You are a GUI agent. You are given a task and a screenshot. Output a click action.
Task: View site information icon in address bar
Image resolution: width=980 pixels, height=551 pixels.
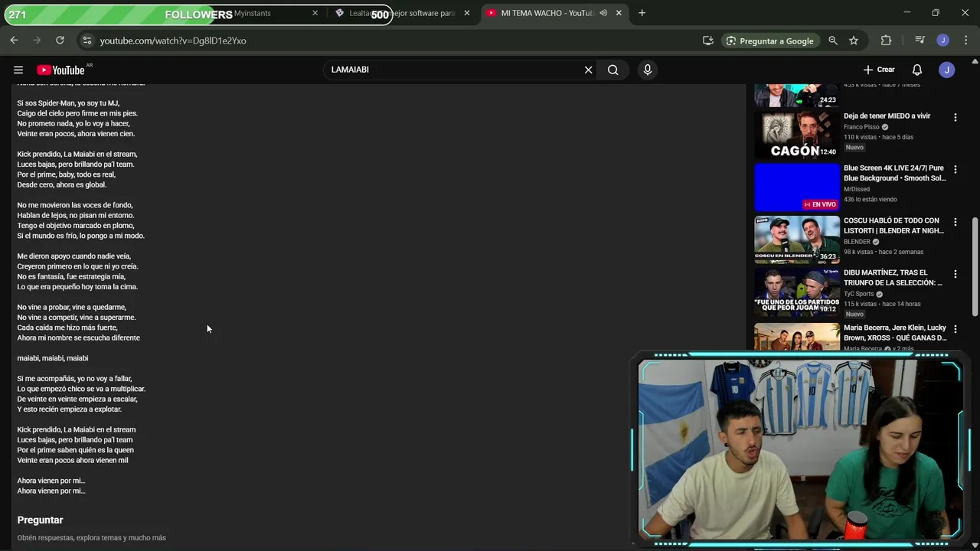pyautogui.click(x=87, y=41)
